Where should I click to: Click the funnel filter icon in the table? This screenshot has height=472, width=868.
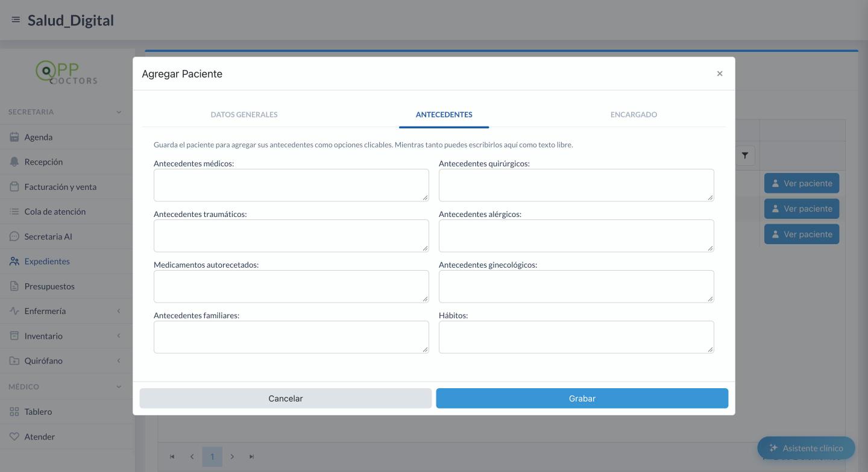[x=745, y=156]
